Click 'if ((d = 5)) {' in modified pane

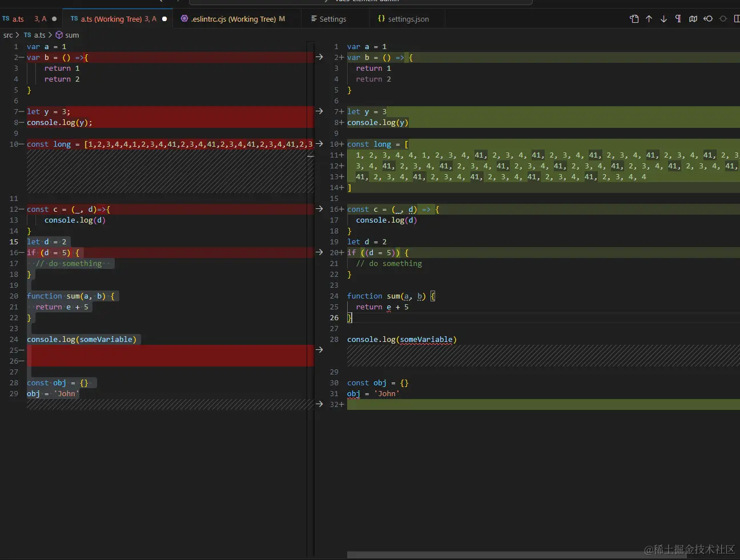pyautogui.click(x=377, y=252)
